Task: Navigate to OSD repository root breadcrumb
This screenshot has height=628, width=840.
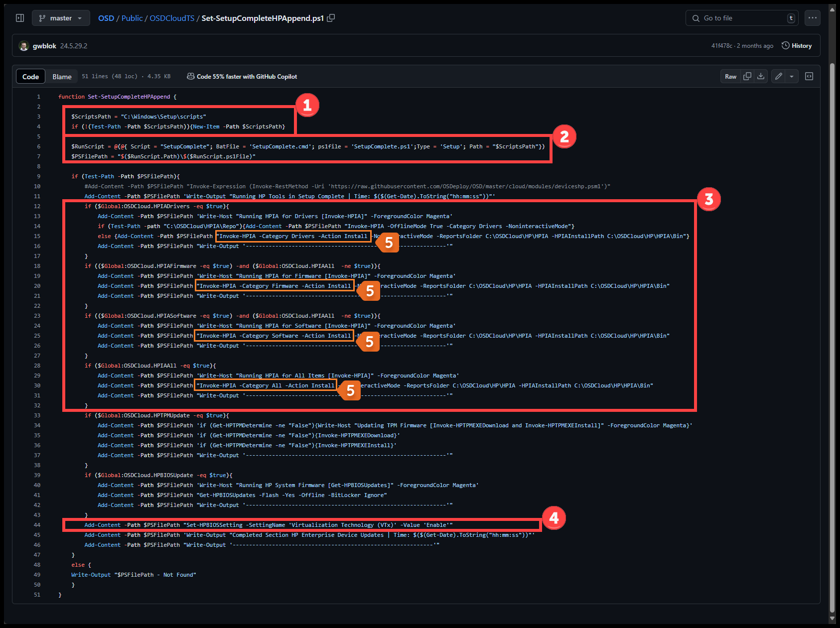Action: pyautogui.click(x=106, y=18)
